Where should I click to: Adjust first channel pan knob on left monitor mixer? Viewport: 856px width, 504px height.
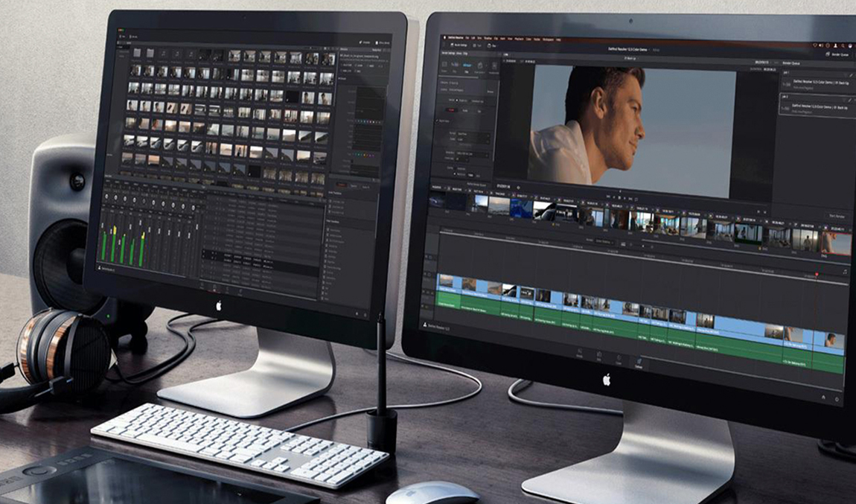tap(106, 197)
